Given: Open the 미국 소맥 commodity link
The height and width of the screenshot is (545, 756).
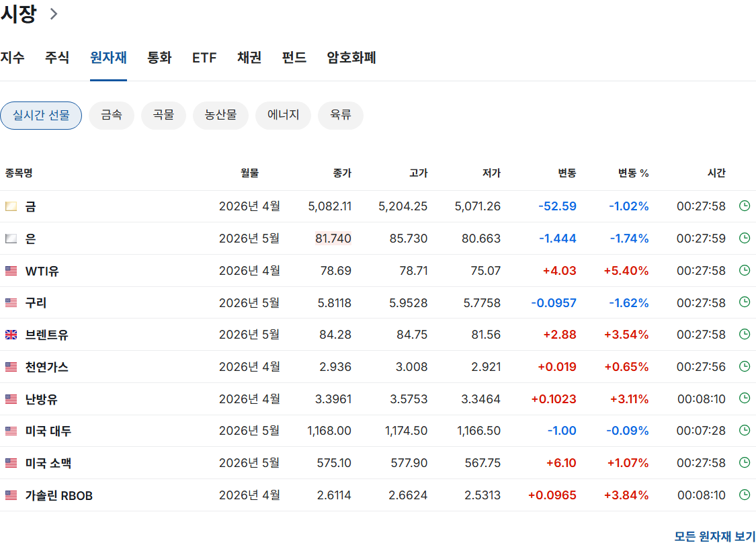Looking at the screenshot, I should (x=48, y=463).
